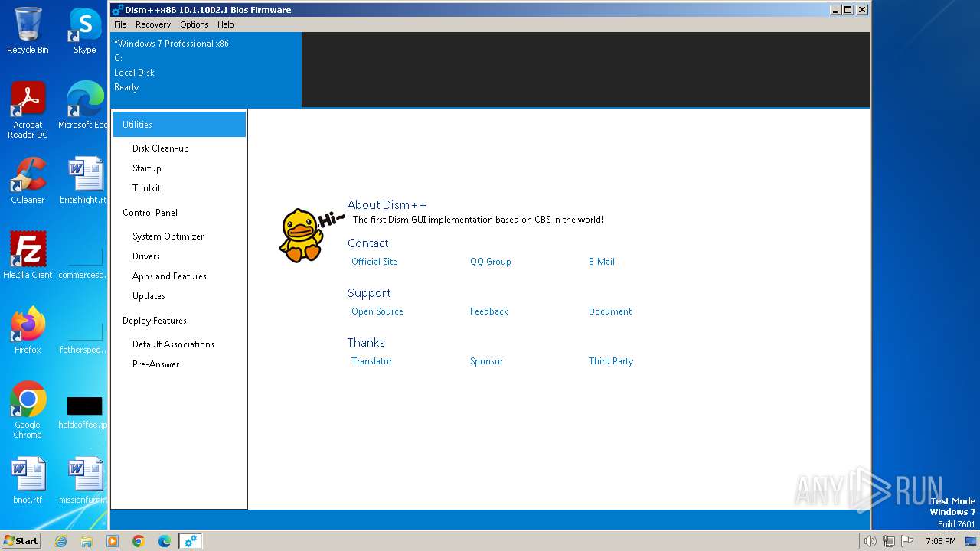Launch Skype from the desktop
Image resolution: width=980 pixels, height=551 pixels.
pyautogui.click(x=85, y=31)
